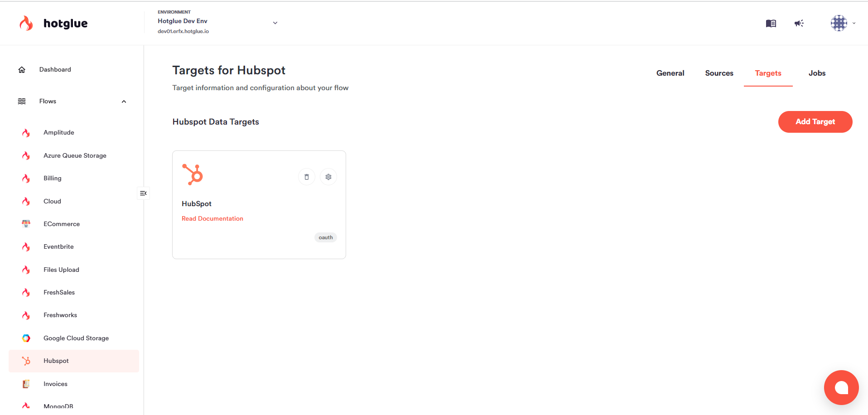Screen dimensions: 868x415
Task: Go to Dashboard
Action: [x=55, y=69]
